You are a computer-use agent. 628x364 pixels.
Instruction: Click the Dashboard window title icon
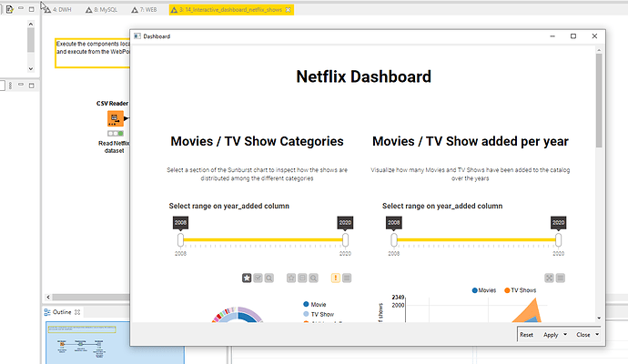137,36
